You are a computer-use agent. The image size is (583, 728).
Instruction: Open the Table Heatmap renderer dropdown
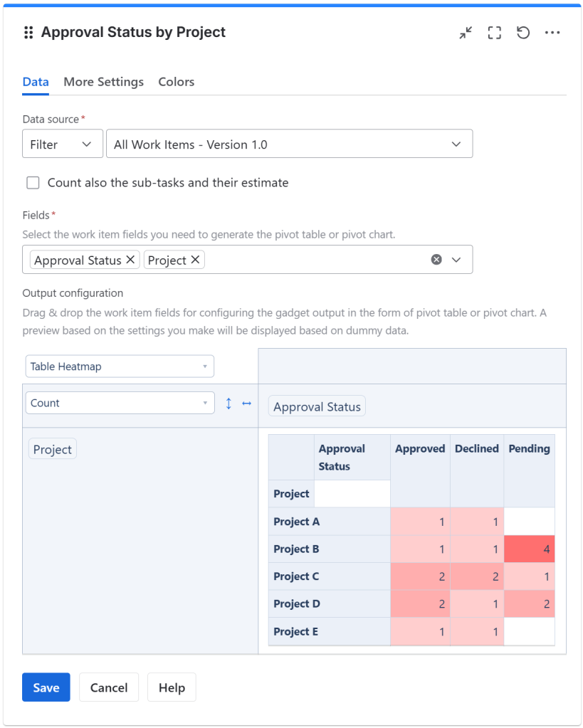[119, 366]
